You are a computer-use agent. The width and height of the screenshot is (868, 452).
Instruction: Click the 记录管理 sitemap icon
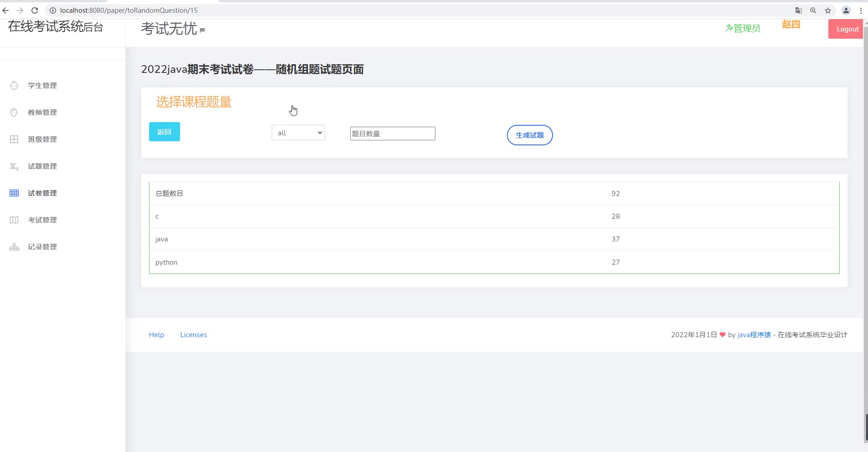(14, 247)
